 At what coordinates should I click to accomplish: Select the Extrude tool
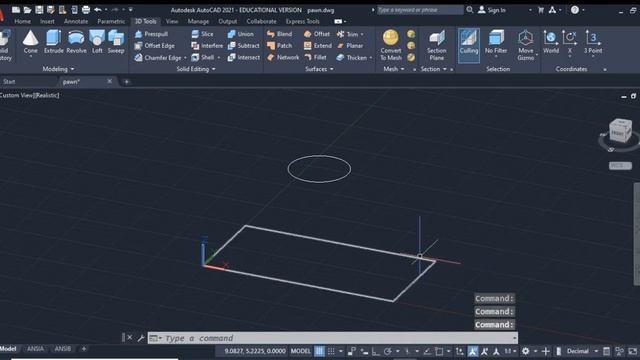pos(53,42)
